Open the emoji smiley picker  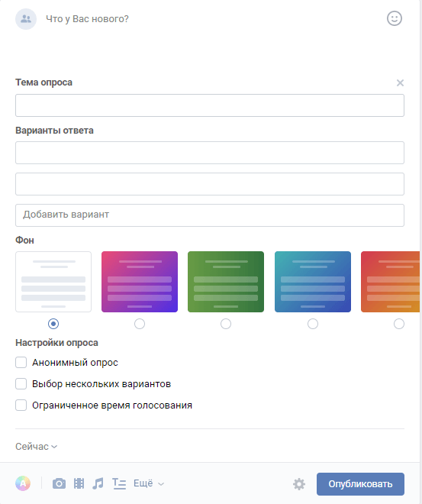click(x=394, y=18)
